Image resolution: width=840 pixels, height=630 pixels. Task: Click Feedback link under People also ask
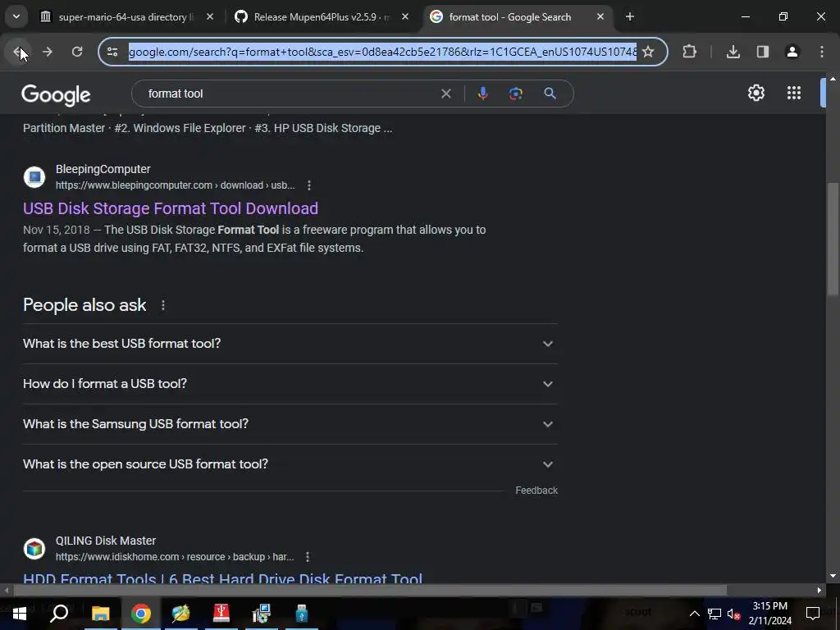click(536, 491)
